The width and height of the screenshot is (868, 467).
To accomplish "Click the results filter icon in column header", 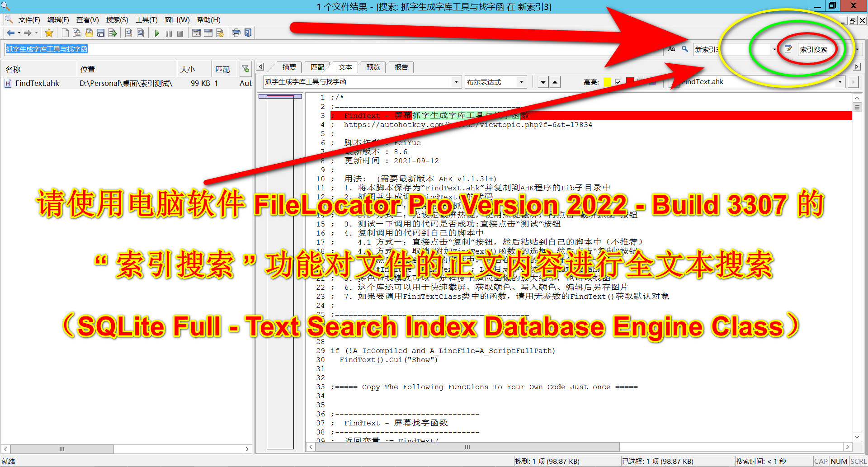I will pos(245,69).
